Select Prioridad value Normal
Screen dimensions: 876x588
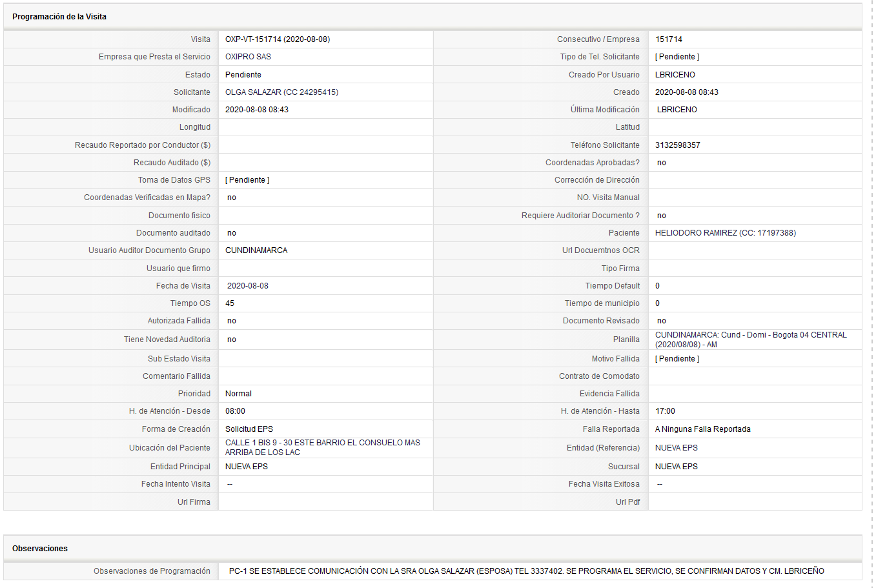click(238, 394)
